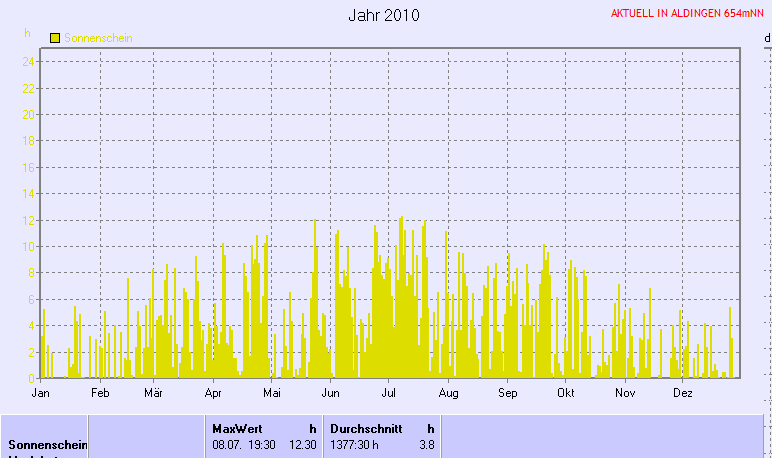Screen dimensions: 772x458
Task: Select the Dez label on the x-axis
Action: pos(683,394)
